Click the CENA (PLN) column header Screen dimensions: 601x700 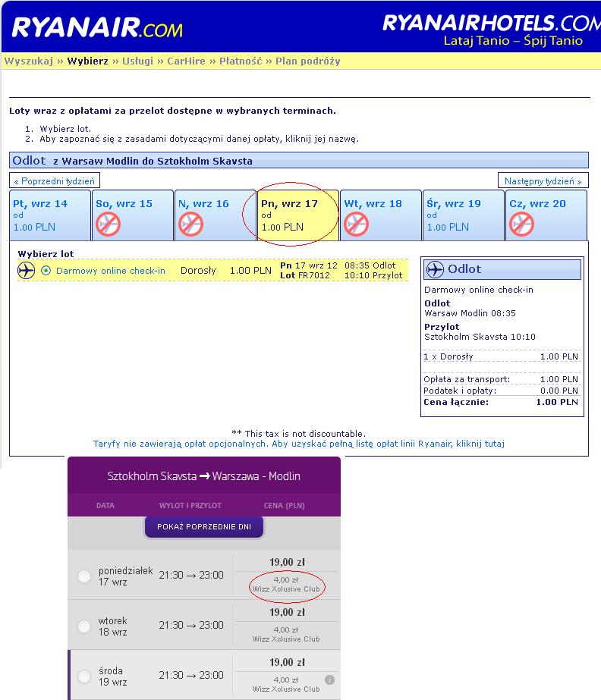point(285,505)
